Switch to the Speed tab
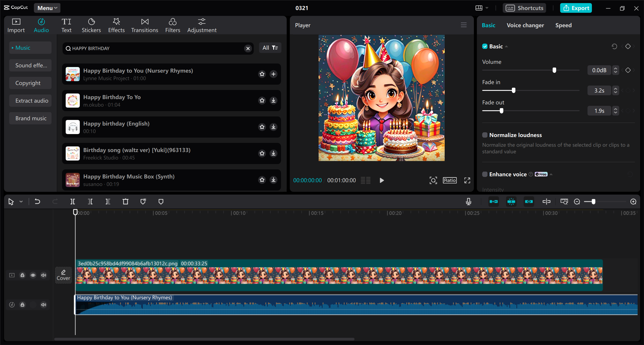This screenshot has height=345, width=644. [x=563, y=25]
